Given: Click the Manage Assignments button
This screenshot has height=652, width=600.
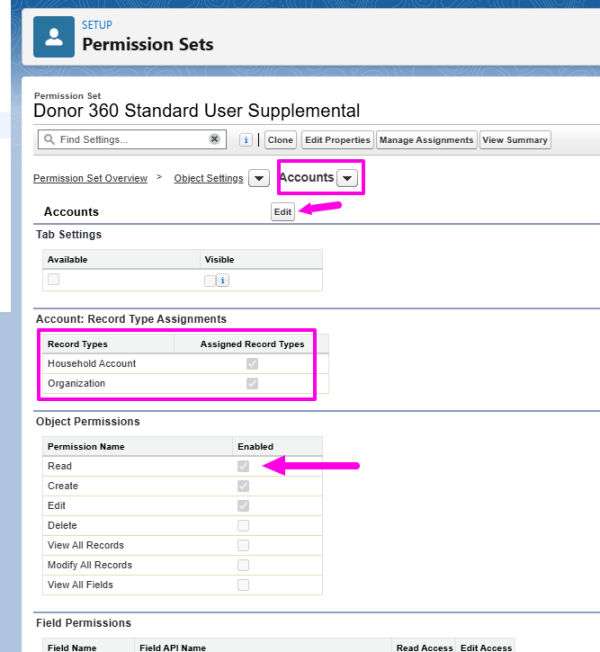Looking at the screenshot, I should (426, 140).
